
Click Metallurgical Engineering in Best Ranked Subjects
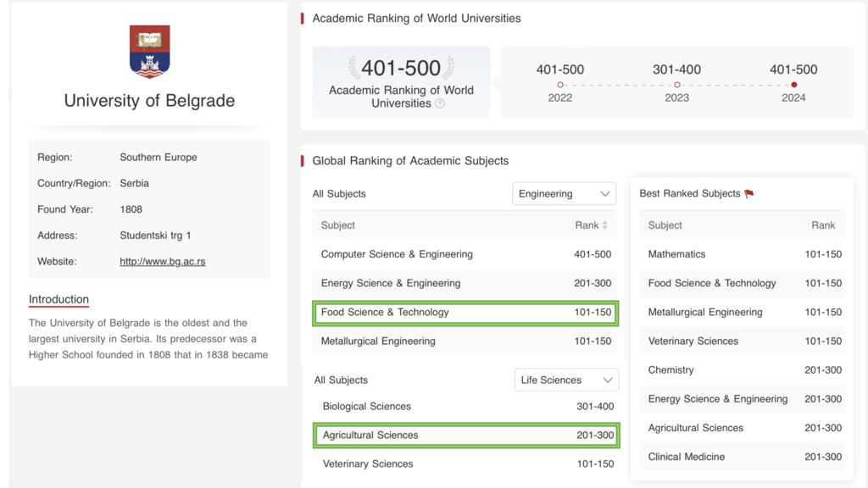pyautogui.click(x=705, y=313)
